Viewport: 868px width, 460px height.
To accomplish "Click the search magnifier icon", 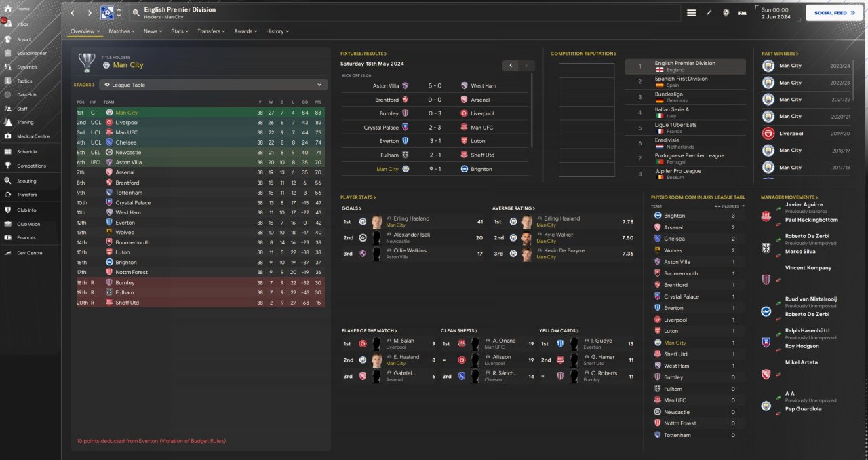I will [136, 13].
